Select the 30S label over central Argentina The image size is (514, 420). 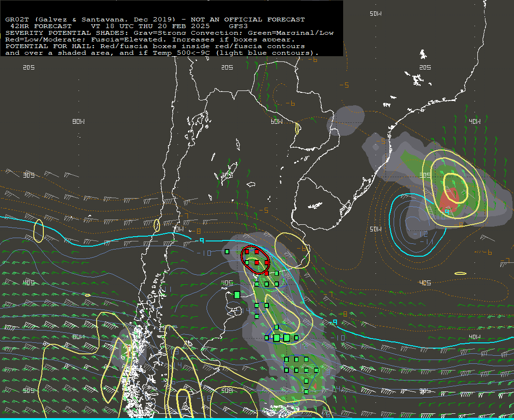(x=227, y=175)
